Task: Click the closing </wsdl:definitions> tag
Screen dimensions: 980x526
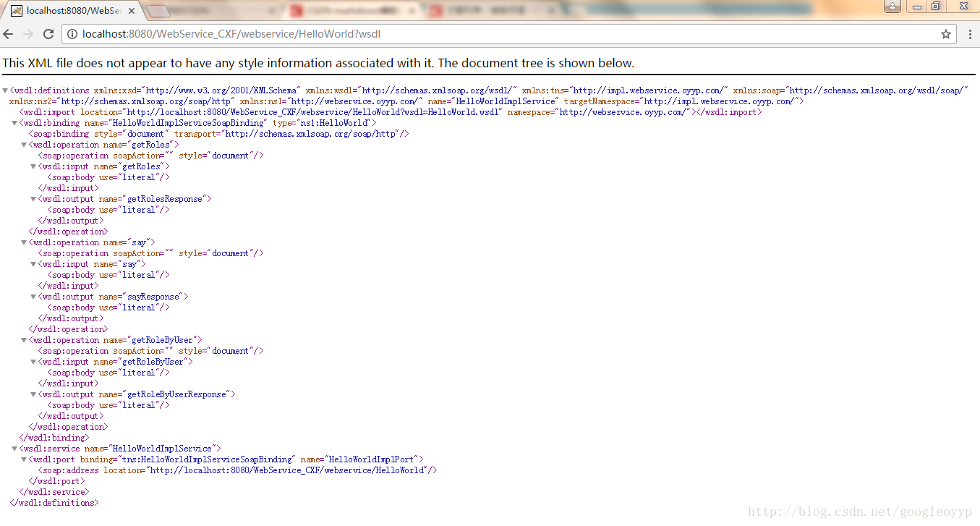Action: pos(54,503)
